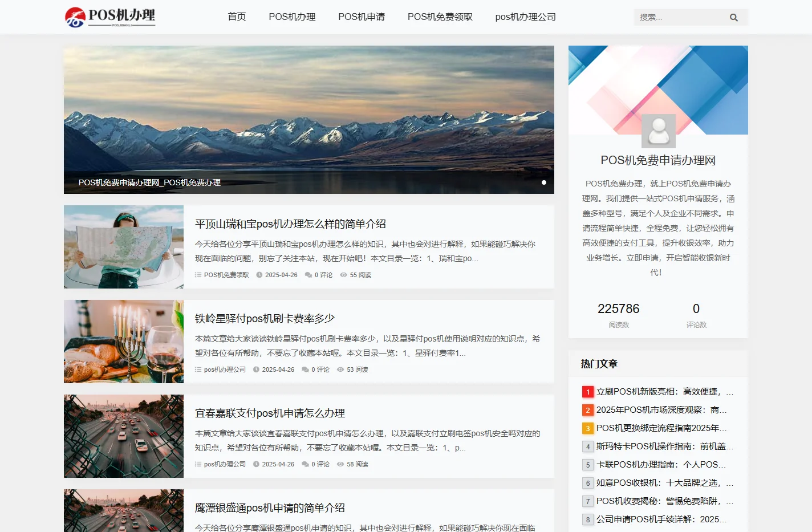Open hot article 如意POS收银机
Screen dimensions: 812x532
point(665,483)
